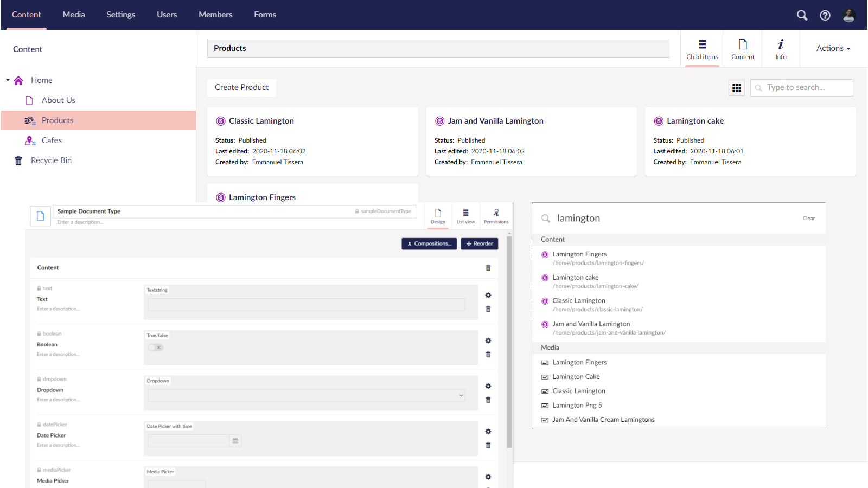Click the Recycle Bin icon in the sidebar
The width and height of the screenshot is (868, 488).
tap(17, 160)
